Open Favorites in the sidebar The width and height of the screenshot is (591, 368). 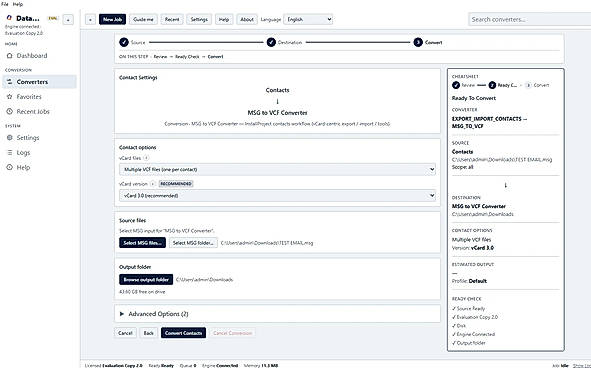pos(39,97)
